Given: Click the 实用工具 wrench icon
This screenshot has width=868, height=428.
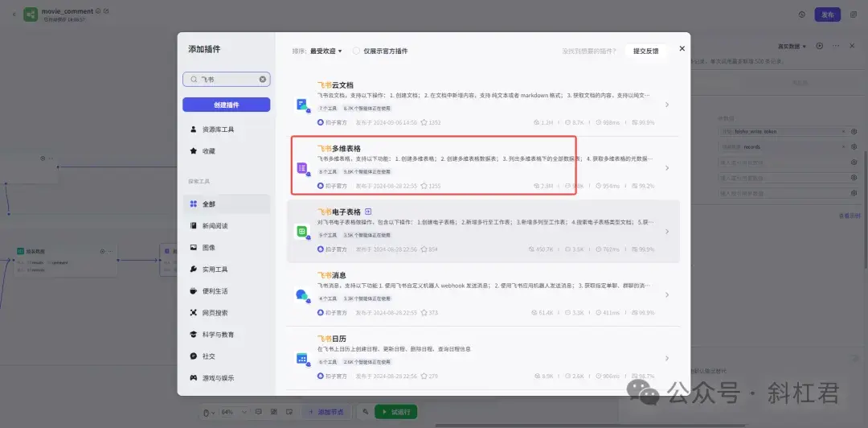Looking at the screenshot, I should pyautogui.click(x=193, y=269).
